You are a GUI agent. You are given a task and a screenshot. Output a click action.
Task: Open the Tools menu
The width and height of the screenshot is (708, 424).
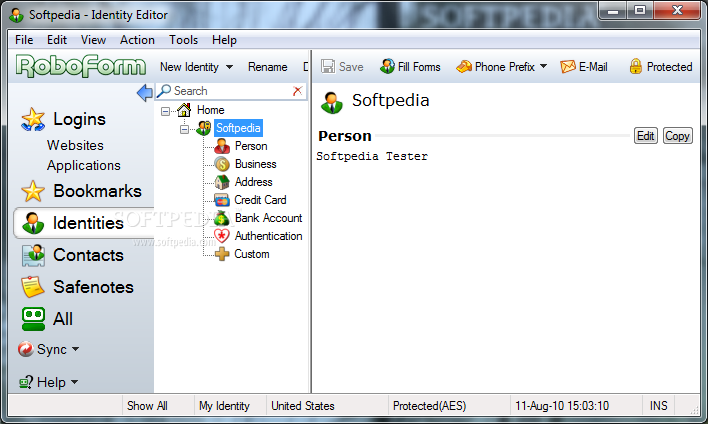183,40
